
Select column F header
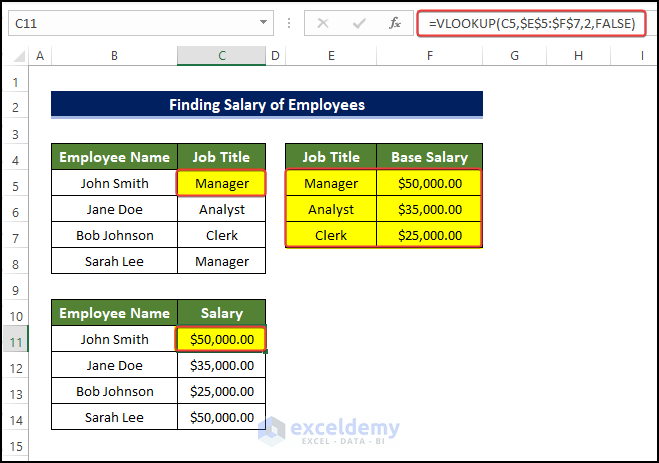point(430,55)
